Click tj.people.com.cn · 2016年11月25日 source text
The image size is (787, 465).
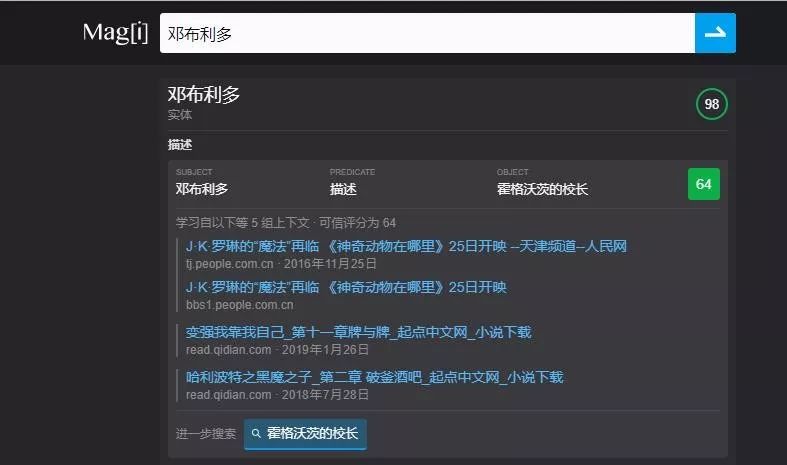(281, 264)
